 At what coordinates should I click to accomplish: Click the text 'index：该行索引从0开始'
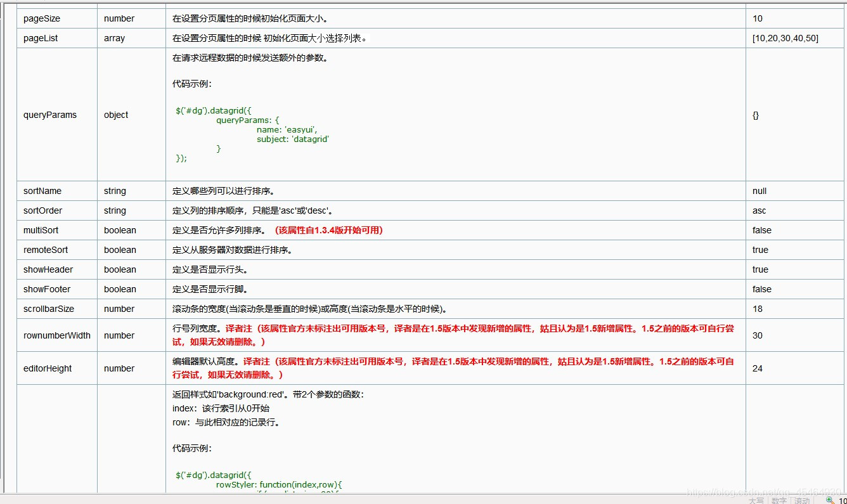pyautogui.click(x=221, y=408)
